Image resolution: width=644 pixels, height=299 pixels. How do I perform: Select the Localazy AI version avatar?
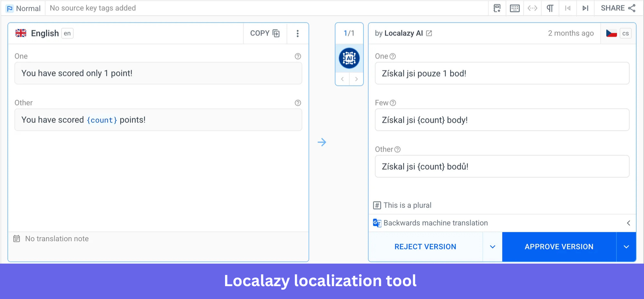[x=349, y=58]
